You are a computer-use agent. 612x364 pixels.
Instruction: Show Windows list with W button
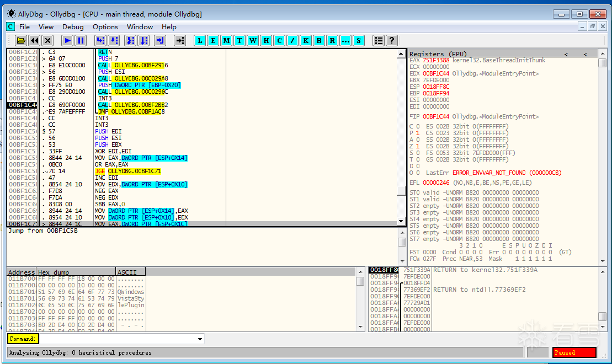[253, 41]
